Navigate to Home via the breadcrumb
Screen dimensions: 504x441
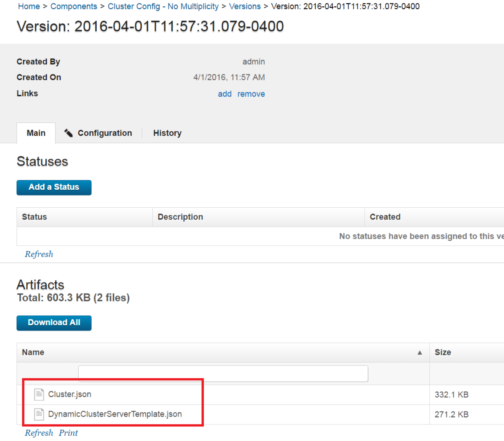pos(29,6)
